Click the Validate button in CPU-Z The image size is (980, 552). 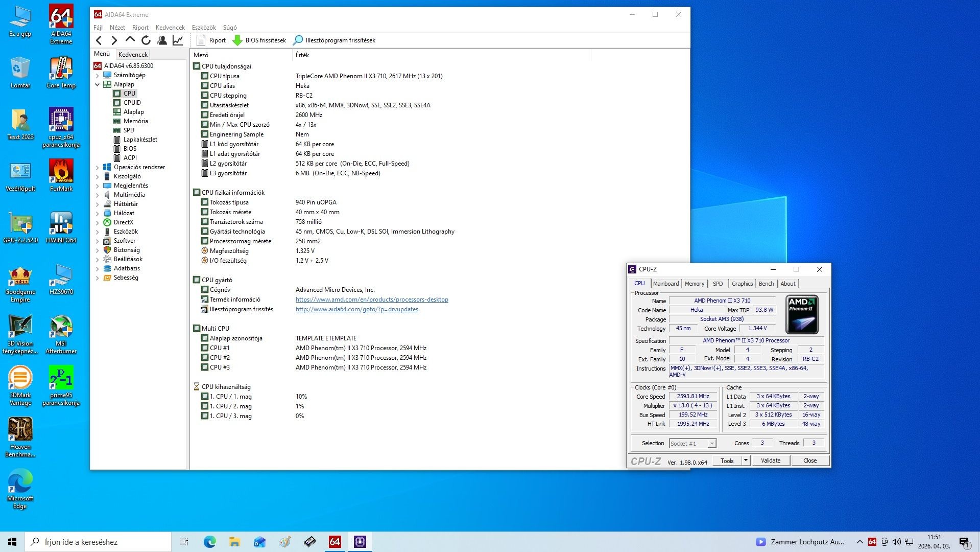(x=770, y=461)
